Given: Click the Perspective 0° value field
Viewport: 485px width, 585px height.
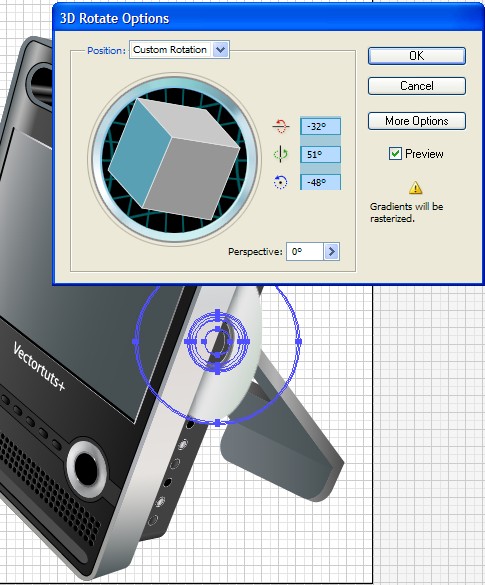Looking at the screenshot, I should click(x=305, y=252).
